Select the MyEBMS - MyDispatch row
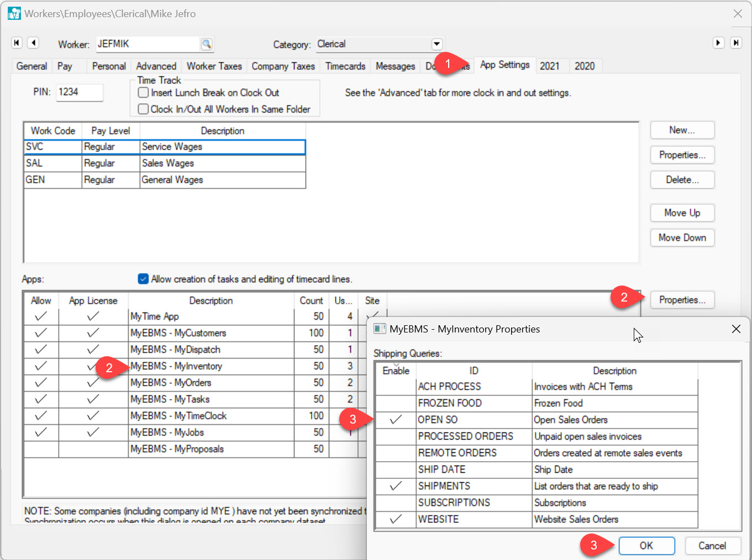 [x=196, y=350]
